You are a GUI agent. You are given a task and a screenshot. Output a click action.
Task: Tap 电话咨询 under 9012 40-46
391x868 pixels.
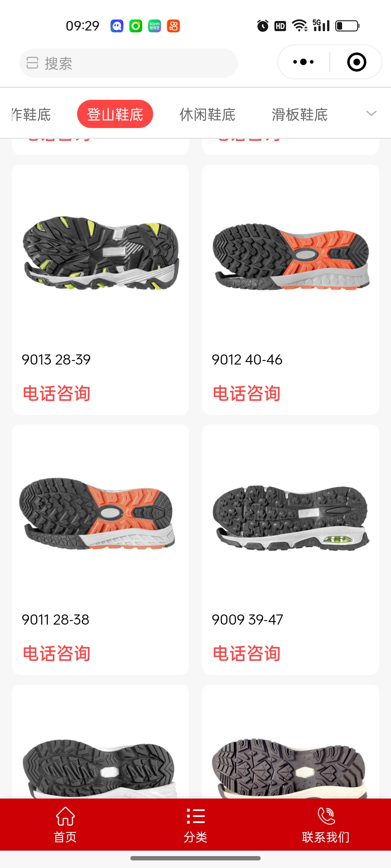click(247, 393)
